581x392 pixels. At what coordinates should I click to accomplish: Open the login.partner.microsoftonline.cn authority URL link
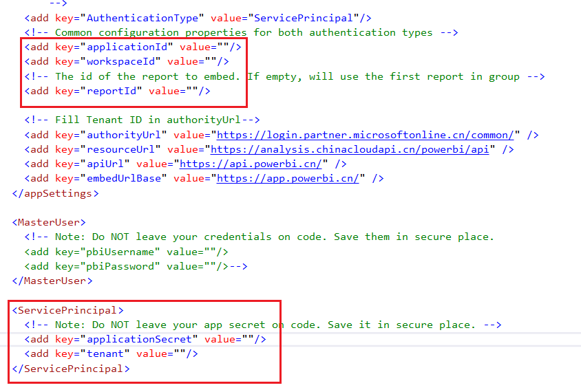[365, 135]
